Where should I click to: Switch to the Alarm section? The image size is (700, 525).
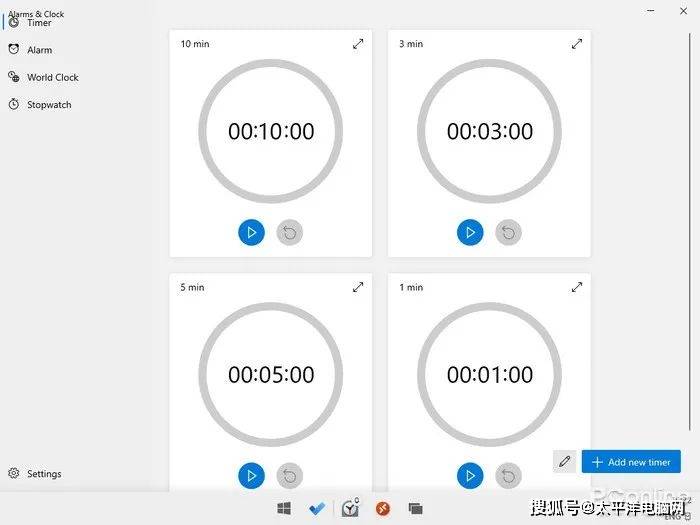tap(39, 50)
